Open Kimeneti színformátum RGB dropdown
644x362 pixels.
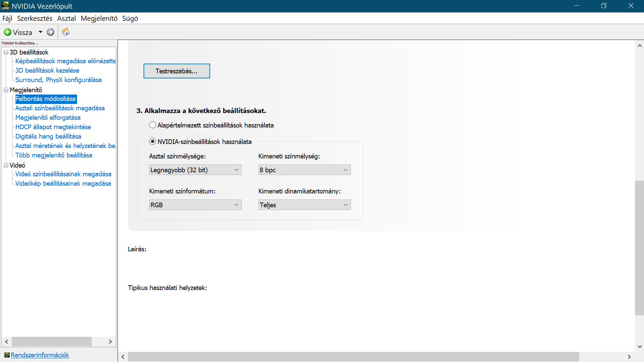tap(195, 205)
